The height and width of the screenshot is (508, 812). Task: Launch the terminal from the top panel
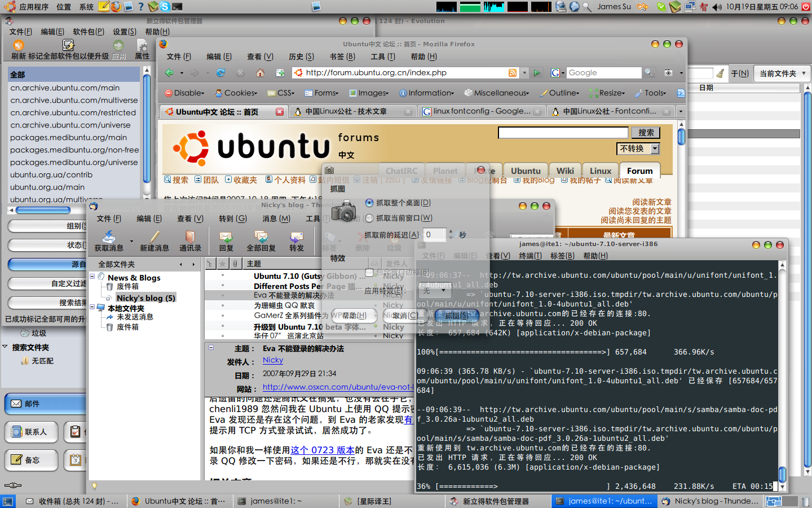[177, 7]
